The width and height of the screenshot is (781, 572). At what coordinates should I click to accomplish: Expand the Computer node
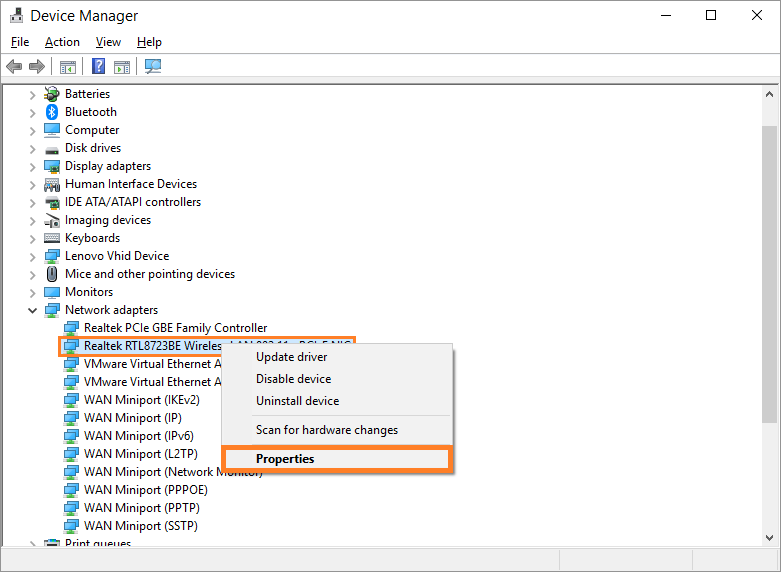point(32,131)
